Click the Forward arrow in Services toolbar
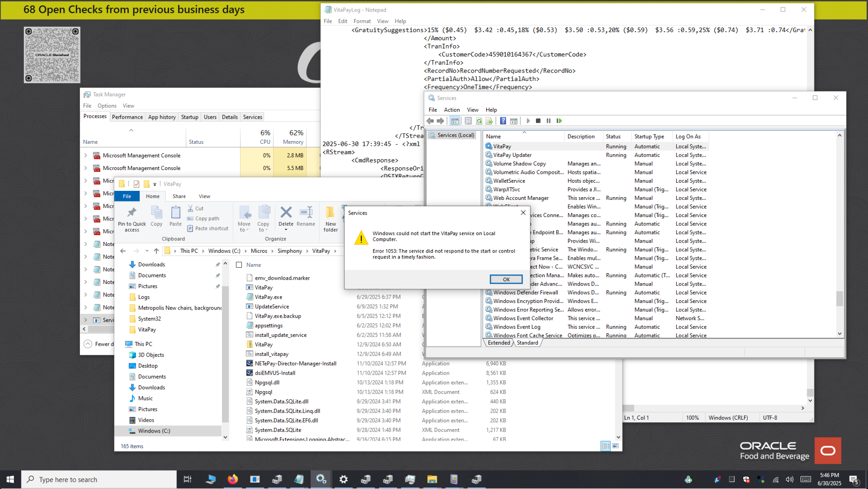Screen dimensions: 868x489 pos(440,121)
